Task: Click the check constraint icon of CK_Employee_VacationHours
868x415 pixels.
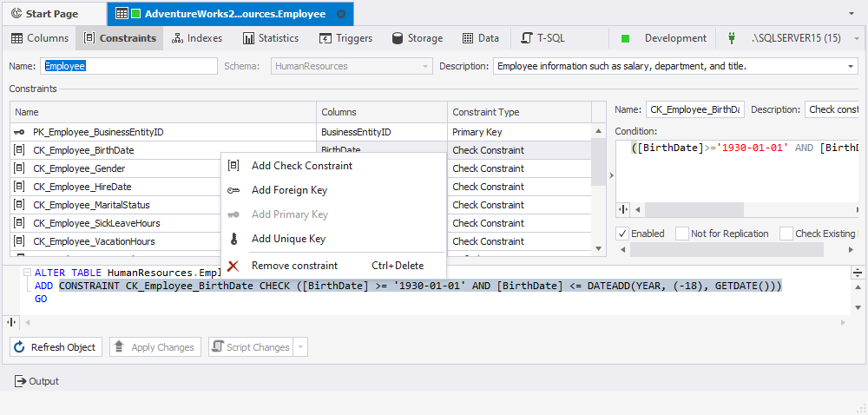Action: pyautogui.click(x=19, y=241)
